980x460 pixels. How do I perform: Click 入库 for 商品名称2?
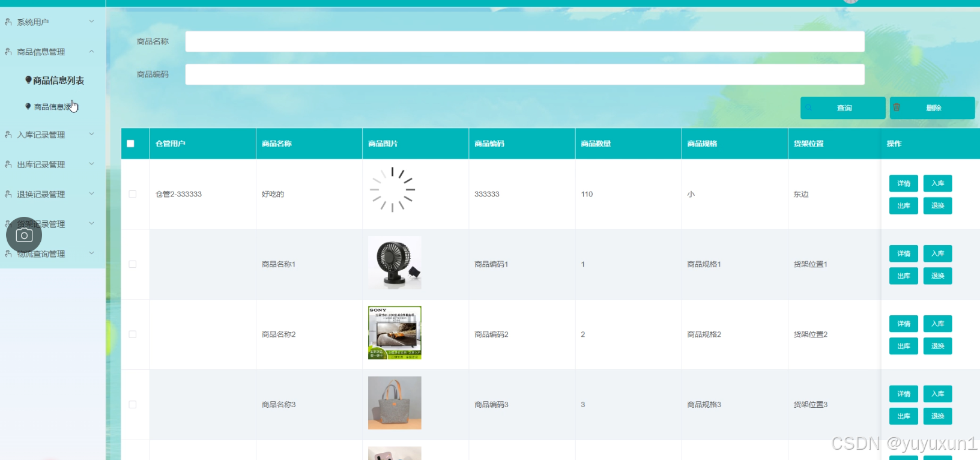pyautogui.click(x=937, y=324)
